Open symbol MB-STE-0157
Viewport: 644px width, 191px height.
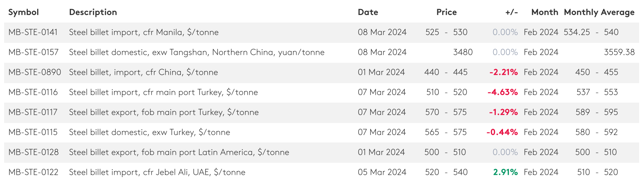(x=33, y=52)
